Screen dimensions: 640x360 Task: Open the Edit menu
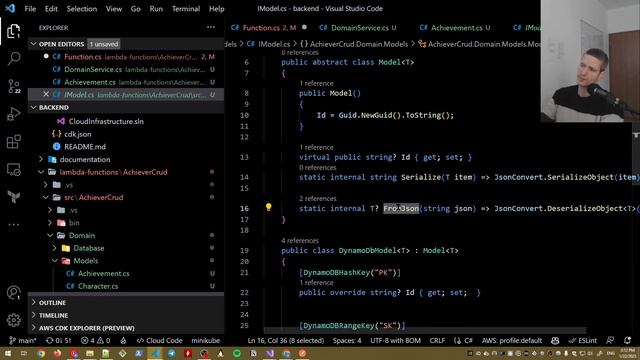click(x=51, y=9)
